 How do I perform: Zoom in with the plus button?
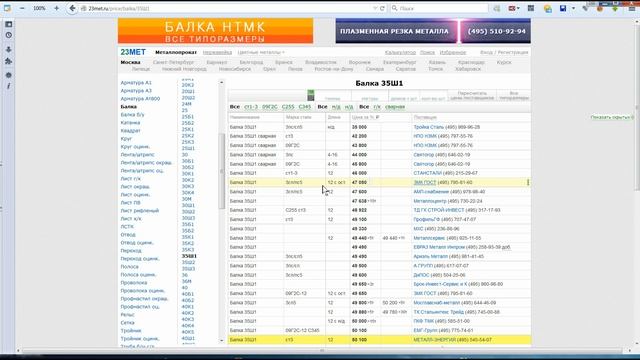coord(56,8)
